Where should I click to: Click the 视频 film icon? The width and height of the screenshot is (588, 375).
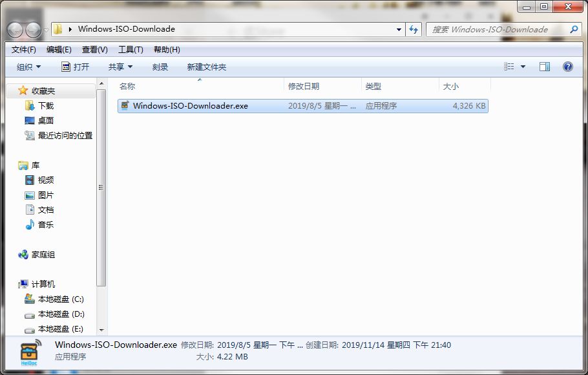(x=30, y=180)
